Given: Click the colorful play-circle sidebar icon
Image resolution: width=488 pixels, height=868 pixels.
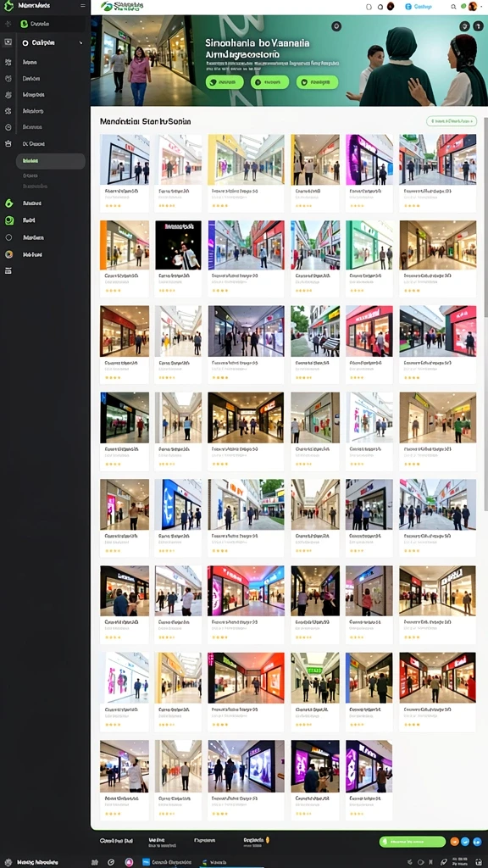Looking at the screenshot, I should pos(8,254).
